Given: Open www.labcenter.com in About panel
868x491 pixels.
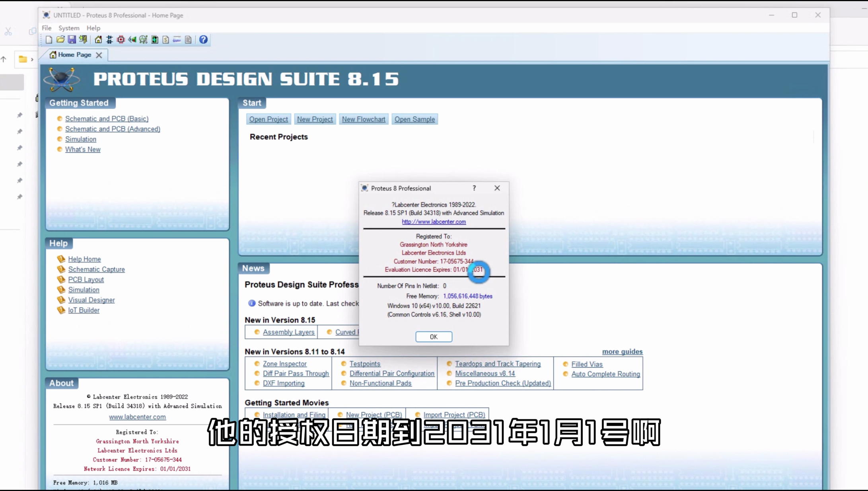Looking at the screenshot, I should point(137,417).
